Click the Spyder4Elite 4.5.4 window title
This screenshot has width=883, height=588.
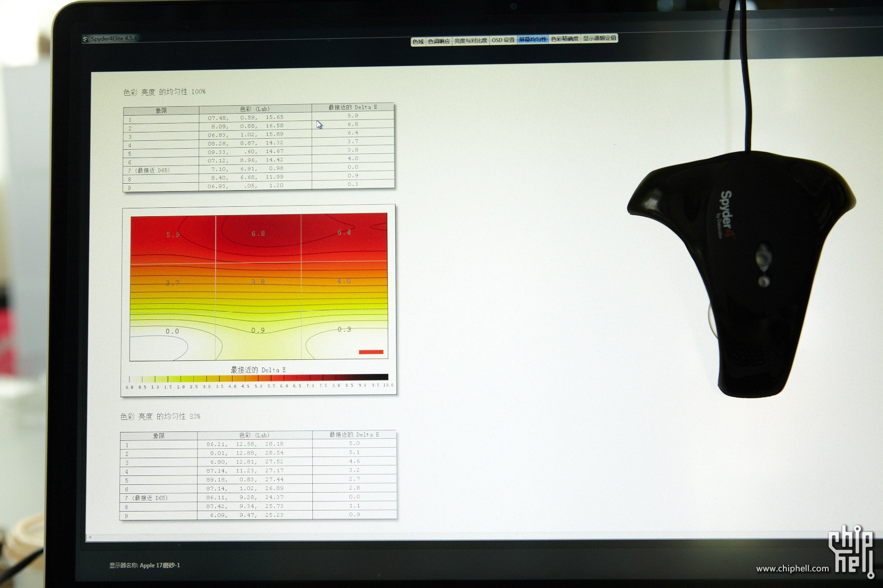tap(114, 39)
